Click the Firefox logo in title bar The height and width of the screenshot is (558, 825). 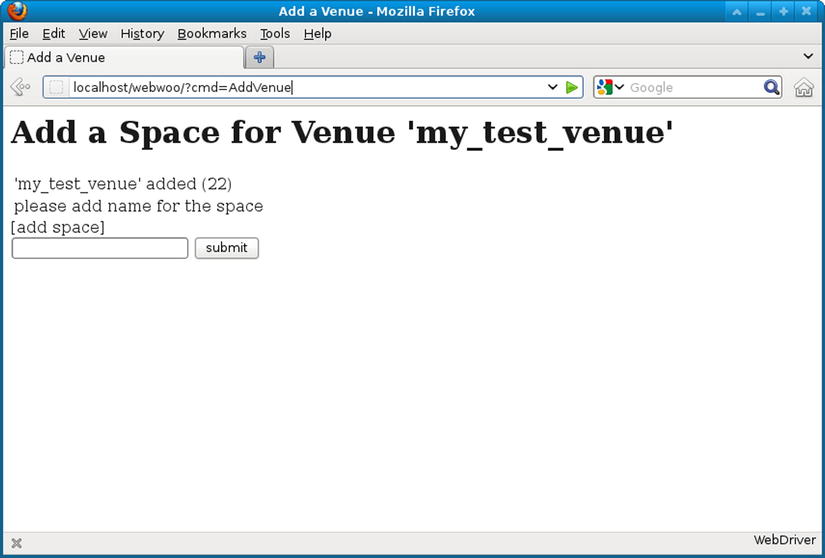pyautogui.click(x=17, y=11)
